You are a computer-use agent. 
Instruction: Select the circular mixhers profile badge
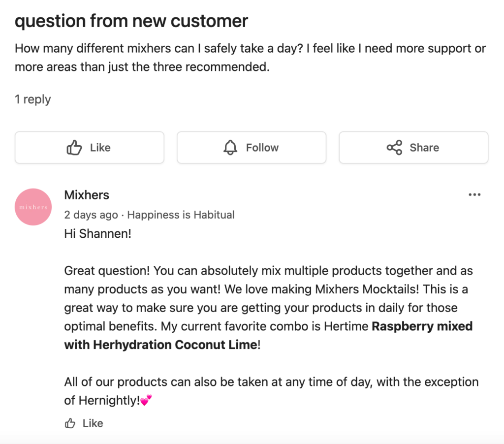tap(33, 207)
